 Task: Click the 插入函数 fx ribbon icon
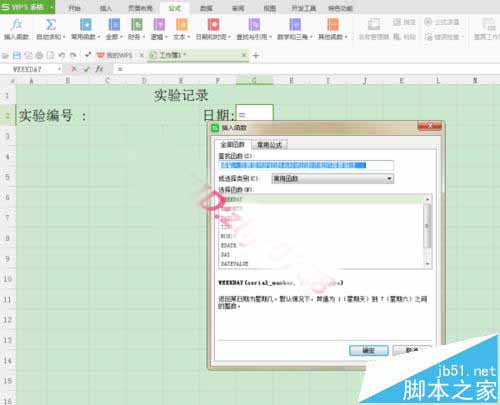[x=16, y=25]
